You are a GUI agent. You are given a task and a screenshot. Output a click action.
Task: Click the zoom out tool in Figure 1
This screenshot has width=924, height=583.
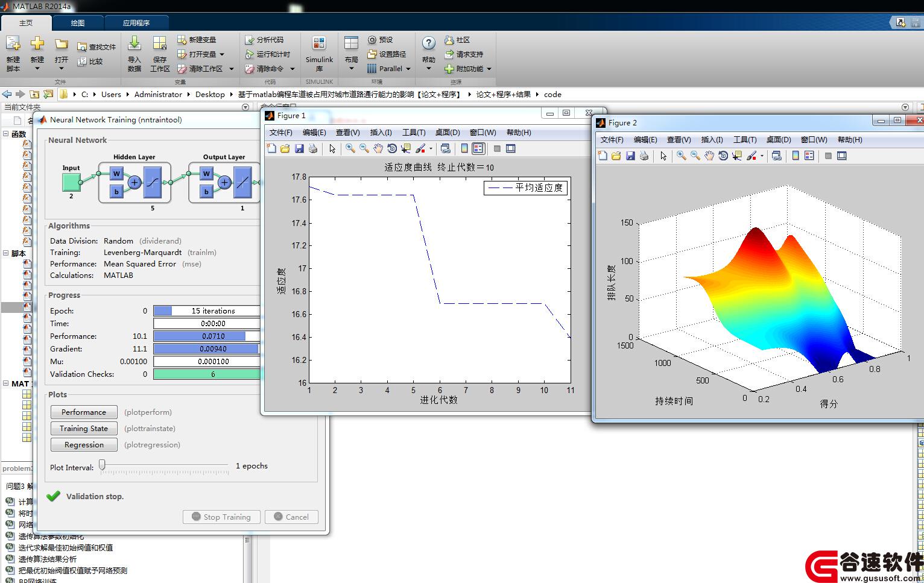[364, 148]
